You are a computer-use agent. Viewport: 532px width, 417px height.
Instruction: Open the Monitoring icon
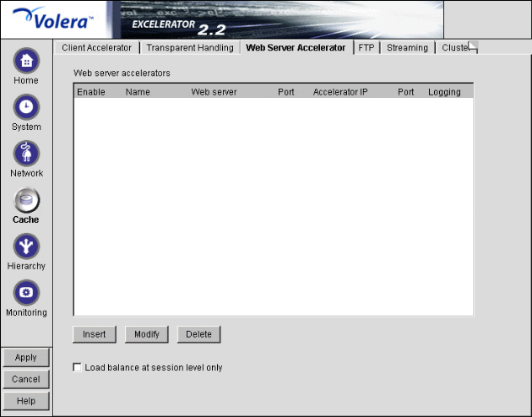coord(26,293)
